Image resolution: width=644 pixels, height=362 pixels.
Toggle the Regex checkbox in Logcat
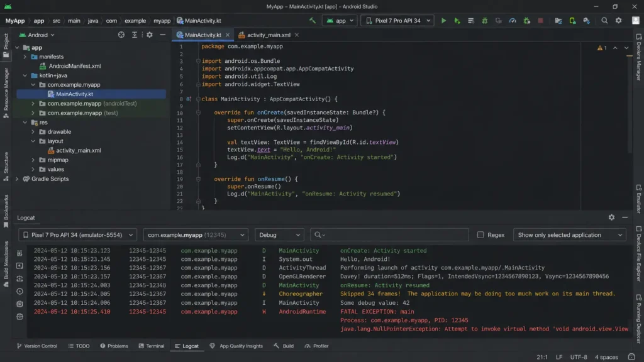(x=480, y=235)
